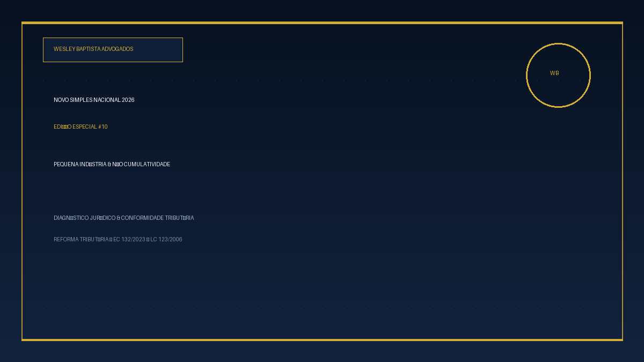Click the top gold frame border
This screenshot has height=362, width=644.
point(322,23)
